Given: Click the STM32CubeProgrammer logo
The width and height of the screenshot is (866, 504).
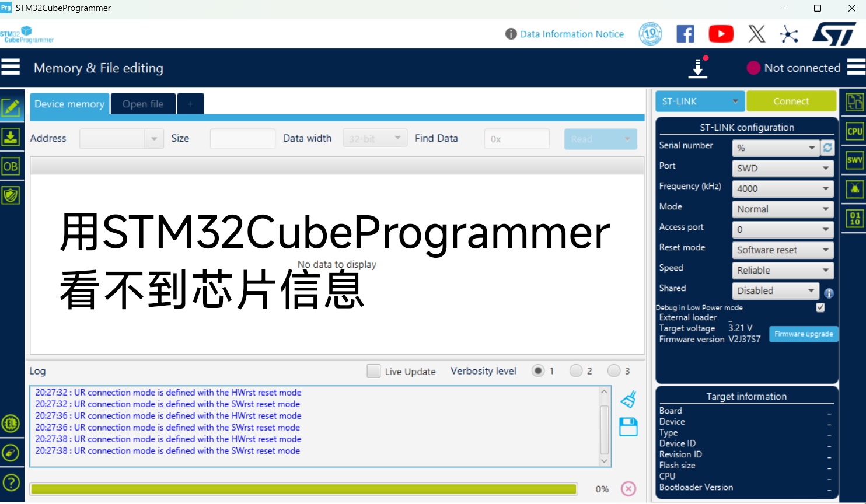Looking at the screenshot, I should coord(27,34).
